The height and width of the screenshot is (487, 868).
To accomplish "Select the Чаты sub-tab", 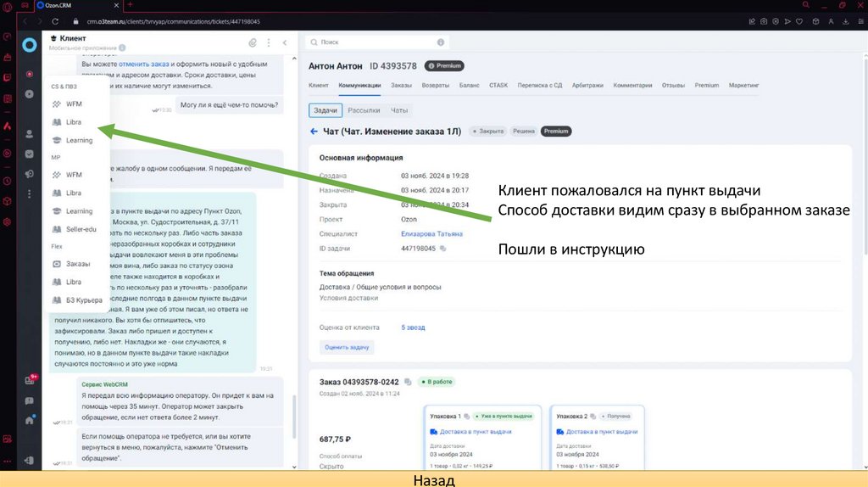I will coord(399,110).
